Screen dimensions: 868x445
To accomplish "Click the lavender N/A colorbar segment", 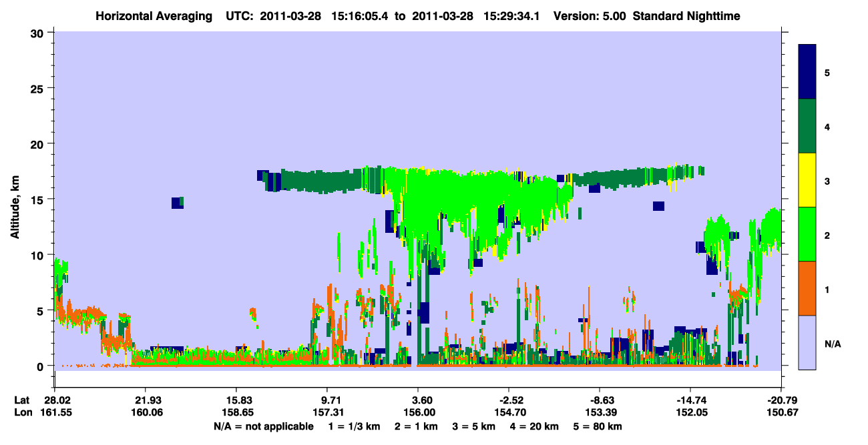I will coord(807,342).
